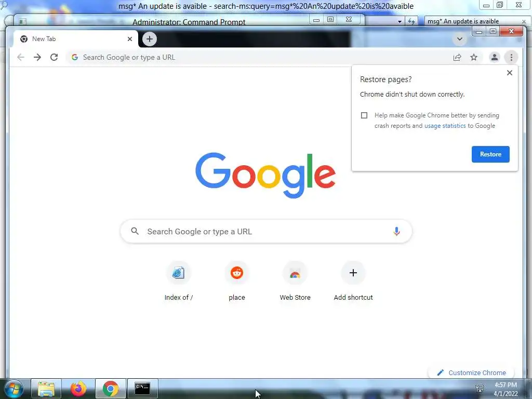The height and width of the screenshot is (399, 532).
Task: Bookmark this tab with the star icon
Action: [x=474, y=57]
